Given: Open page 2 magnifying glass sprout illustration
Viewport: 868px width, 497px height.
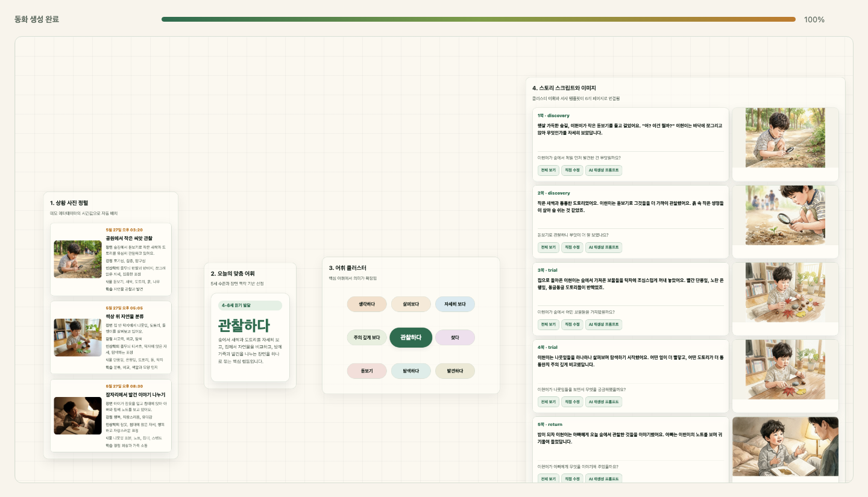Looking at the screenshot, I should click(x=785, y=215).
